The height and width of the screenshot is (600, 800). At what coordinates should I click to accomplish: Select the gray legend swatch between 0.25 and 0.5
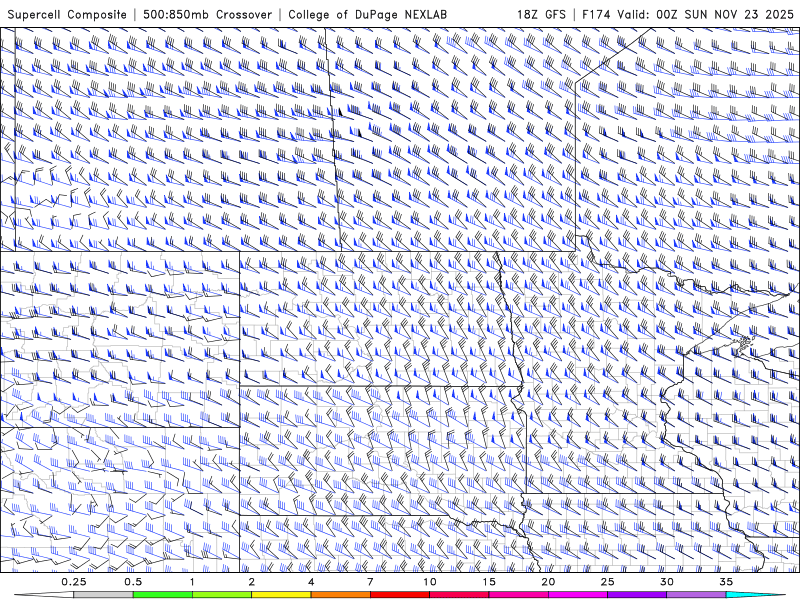(104, 595)
